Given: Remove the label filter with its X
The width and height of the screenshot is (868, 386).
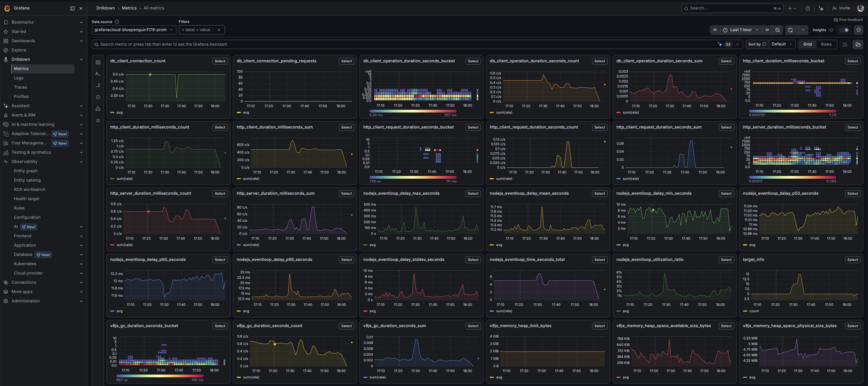Looking at the screenshot, I should click(219, 30).
